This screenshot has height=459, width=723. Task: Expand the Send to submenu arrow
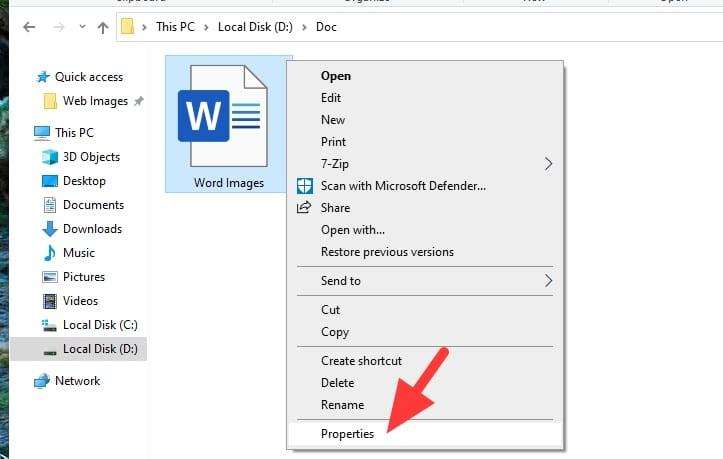[548, 280]
